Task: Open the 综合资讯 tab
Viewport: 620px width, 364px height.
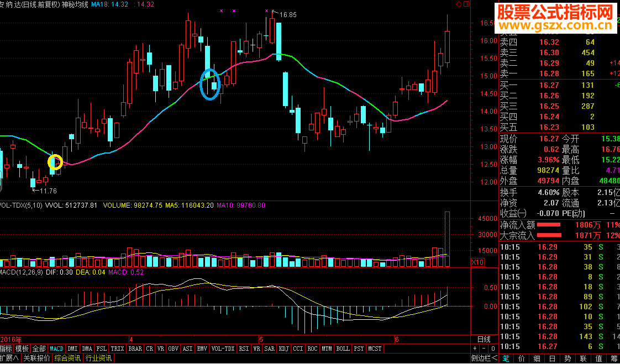Action: pyautogui.click(x=67, y=358)
